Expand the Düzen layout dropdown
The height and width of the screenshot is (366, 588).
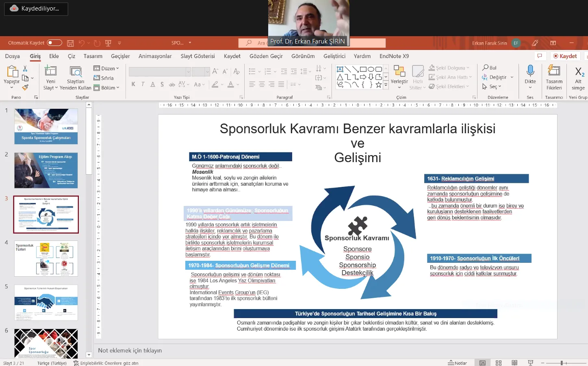(x=106, y=68)
